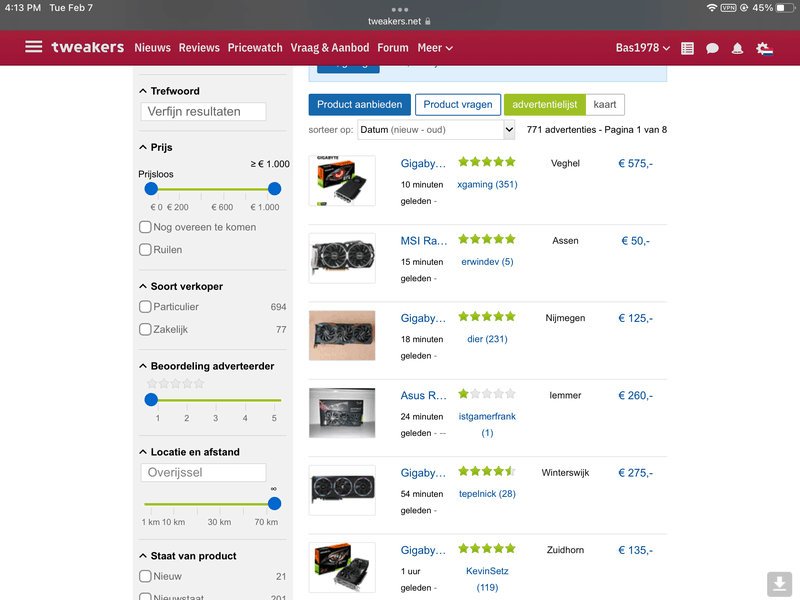Collapse the Trefwoord section
This screenshot has width=800, height=600.
(169, 91)
